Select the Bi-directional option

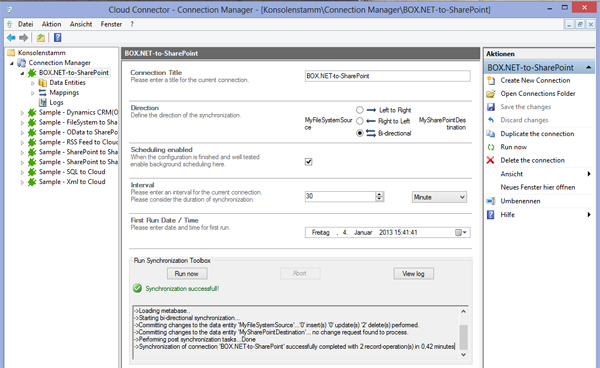(360, 133)
